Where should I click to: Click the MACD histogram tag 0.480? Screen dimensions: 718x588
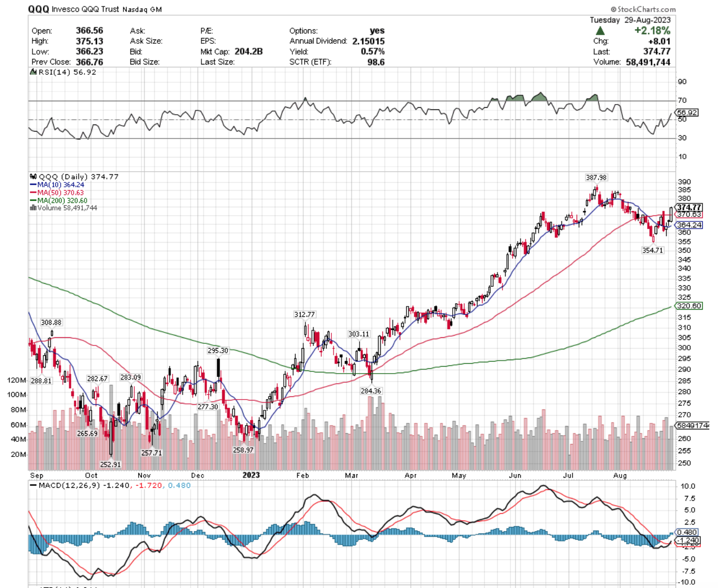687,532
